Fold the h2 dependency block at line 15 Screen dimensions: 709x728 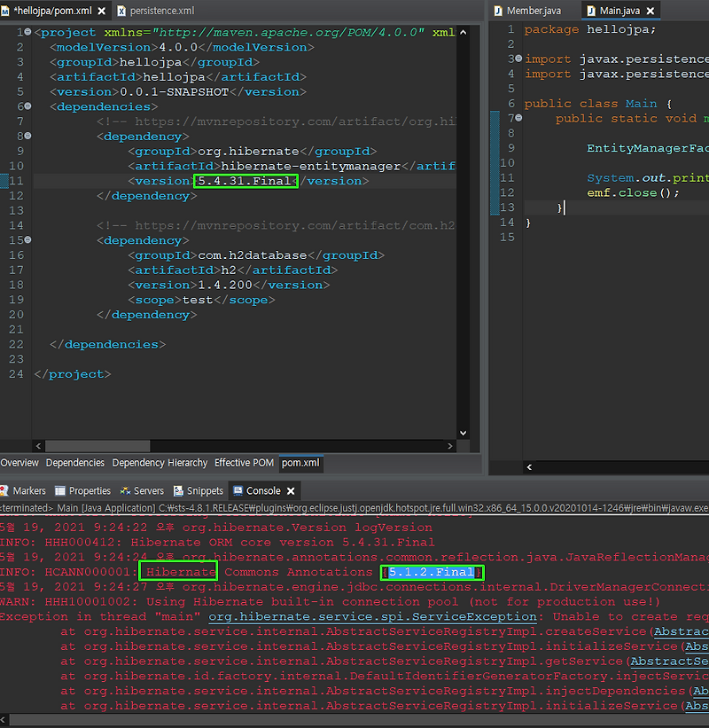pyautogui.click(x=28, y=240)
